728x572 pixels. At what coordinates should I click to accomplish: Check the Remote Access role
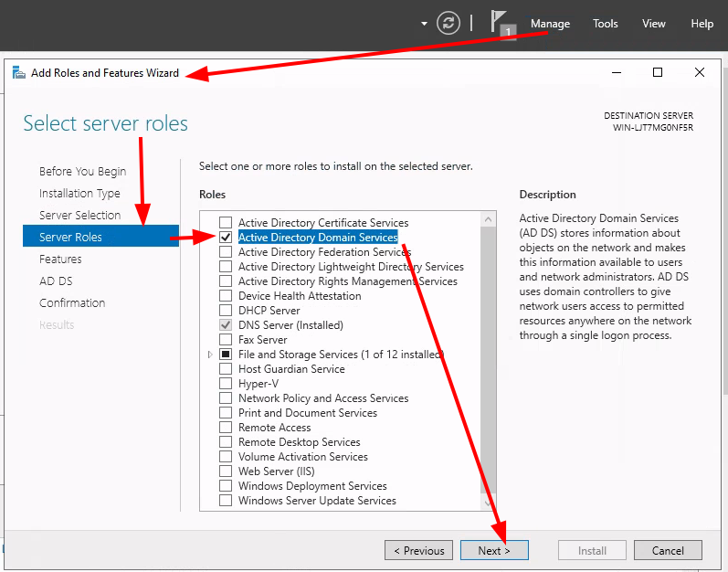(x=226, y=427)
